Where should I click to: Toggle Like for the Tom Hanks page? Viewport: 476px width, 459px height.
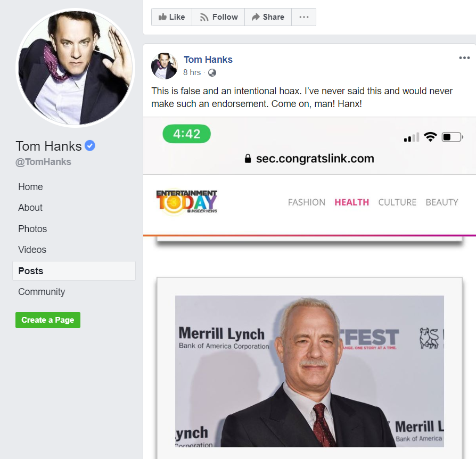click(171, 17)
